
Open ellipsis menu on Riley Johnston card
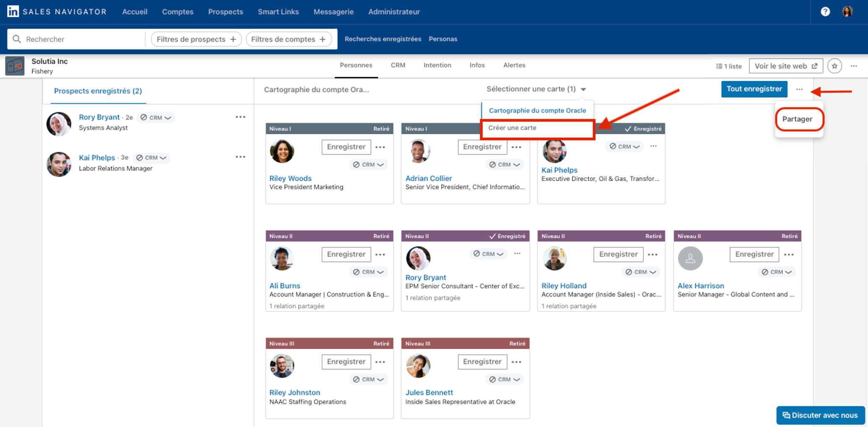coord(380,362)
